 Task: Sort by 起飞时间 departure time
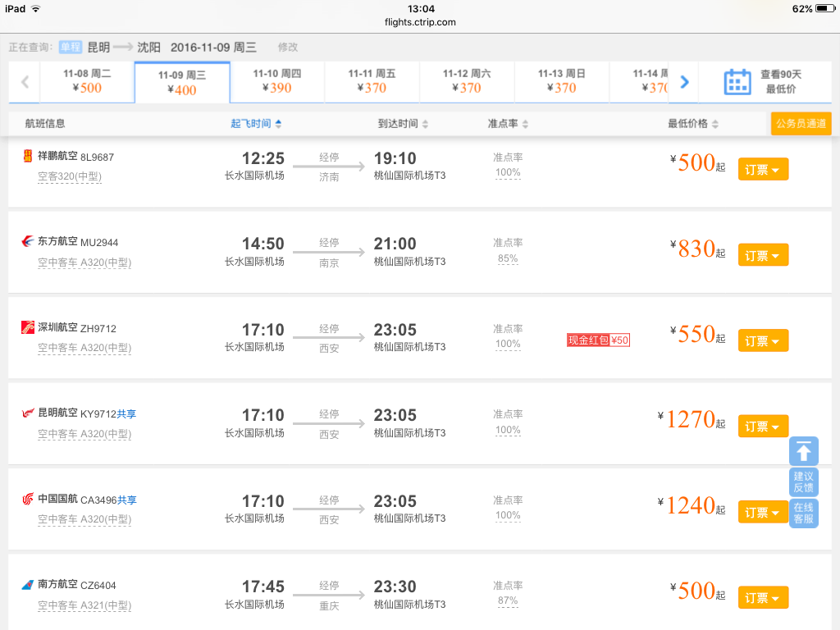tap(256, 124)
